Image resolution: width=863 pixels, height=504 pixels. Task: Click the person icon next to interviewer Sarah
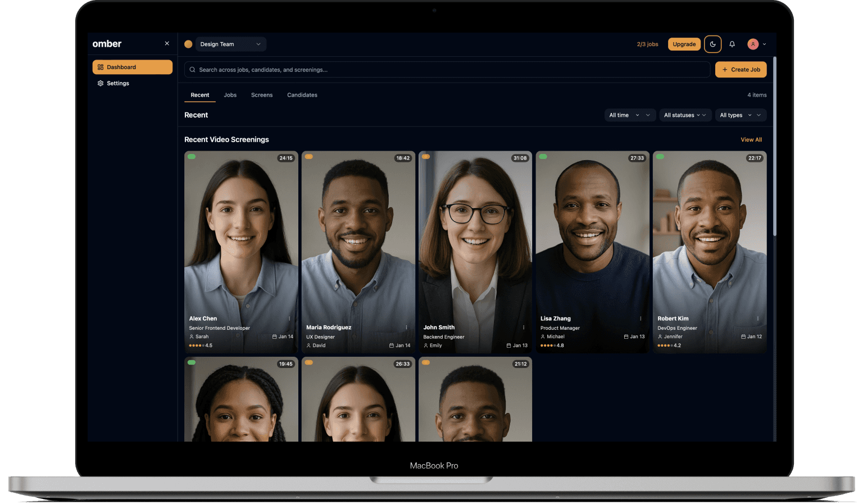pos(192,337)
